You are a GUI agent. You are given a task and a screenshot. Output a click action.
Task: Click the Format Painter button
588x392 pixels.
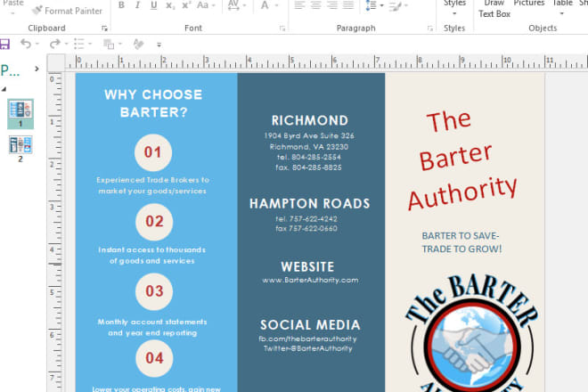(67, 11)
